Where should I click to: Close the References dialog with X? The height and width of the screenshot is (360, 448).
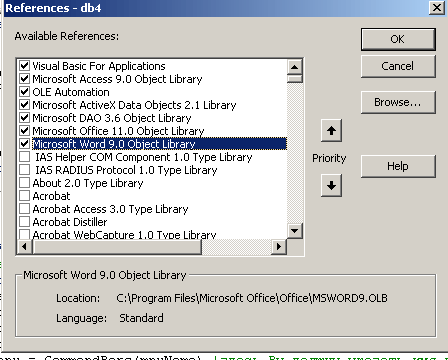point(437,7)
